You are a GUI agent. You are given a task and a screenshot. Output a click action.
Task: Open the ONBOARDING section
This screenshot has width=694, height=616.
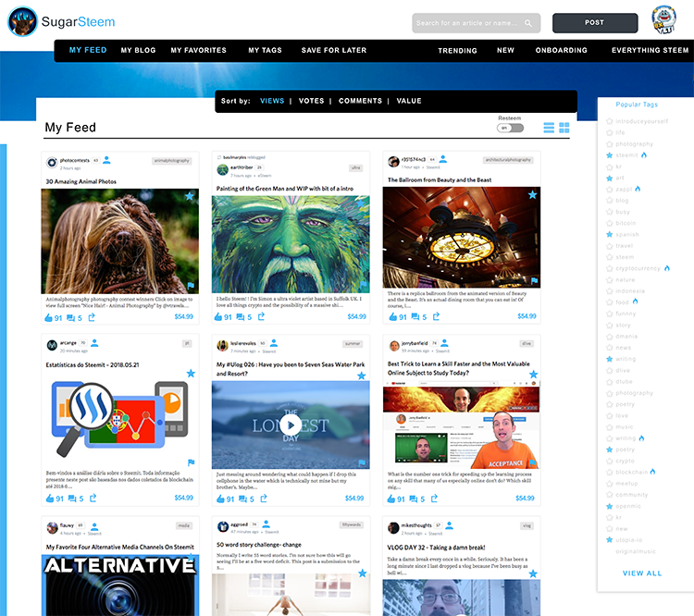click(562, 51)
